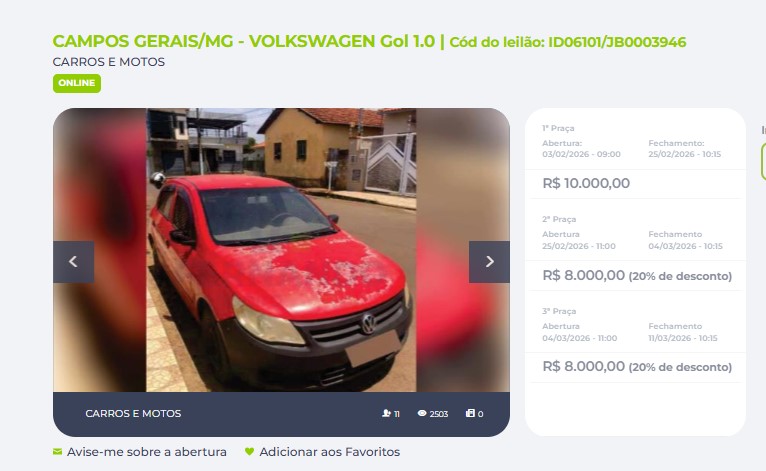Click the auction title heading
This screenshot has width=766, height=471.
coord(369,42)
